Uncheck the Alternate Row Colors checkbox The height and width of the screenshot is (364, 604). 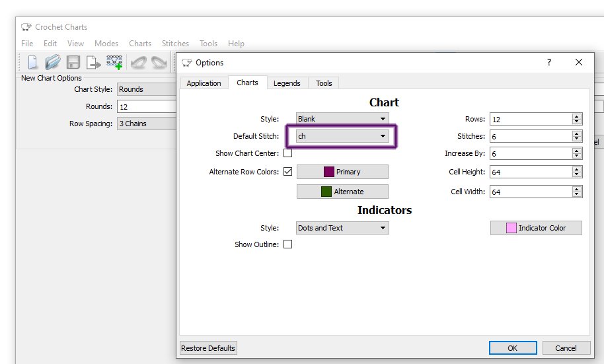[287, 171]
